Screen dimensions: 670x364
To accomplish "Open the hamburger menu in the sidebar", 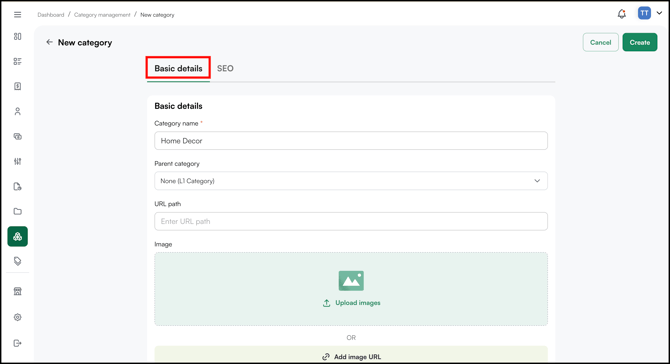I will click(x=18, y=15).
